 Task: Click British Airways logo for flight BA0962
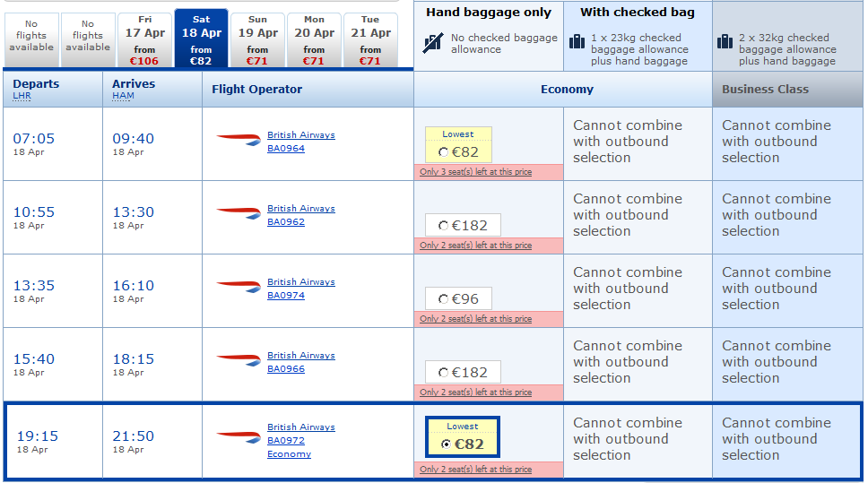point(239,213)
